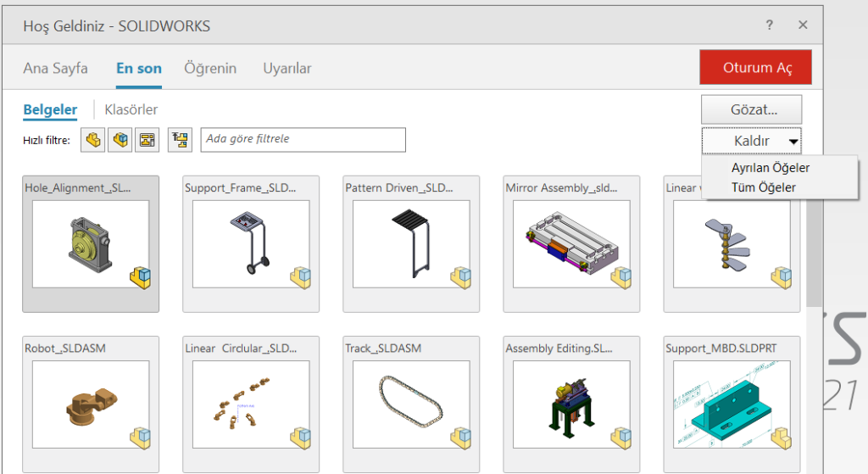868x474 pixels.
Task: Click part icon on Support_MBD.SLDPRT thumbnail
Action: (x=782, y=437)
